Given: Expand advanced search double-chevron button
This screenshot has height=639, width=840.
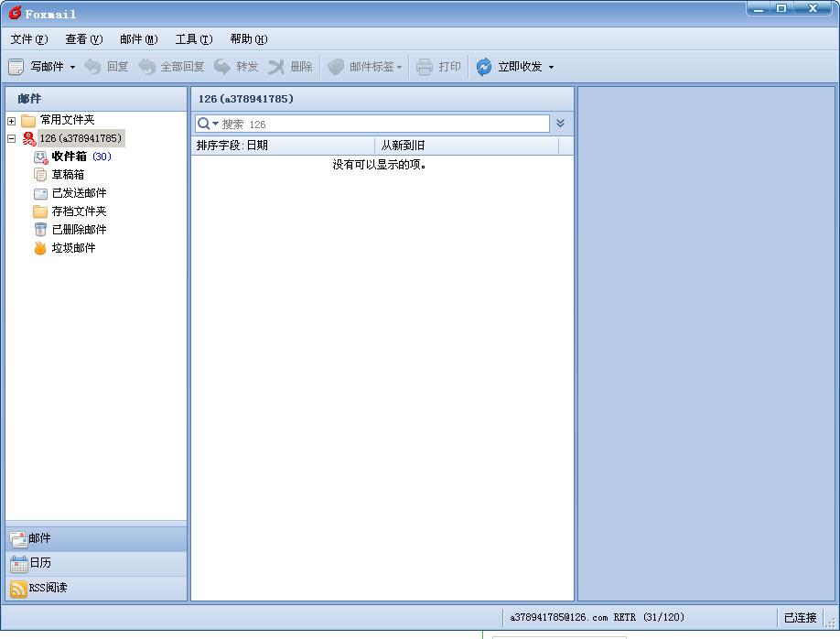Looking at the screenshot, I should tap(560, 124).
